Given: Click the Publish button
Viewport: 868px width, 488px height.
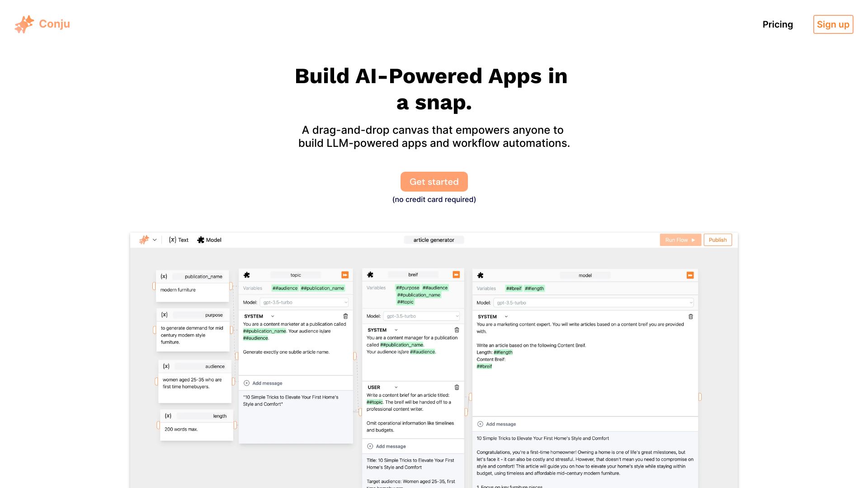Looking at the screenshot, I should click(x=717, y=239).
